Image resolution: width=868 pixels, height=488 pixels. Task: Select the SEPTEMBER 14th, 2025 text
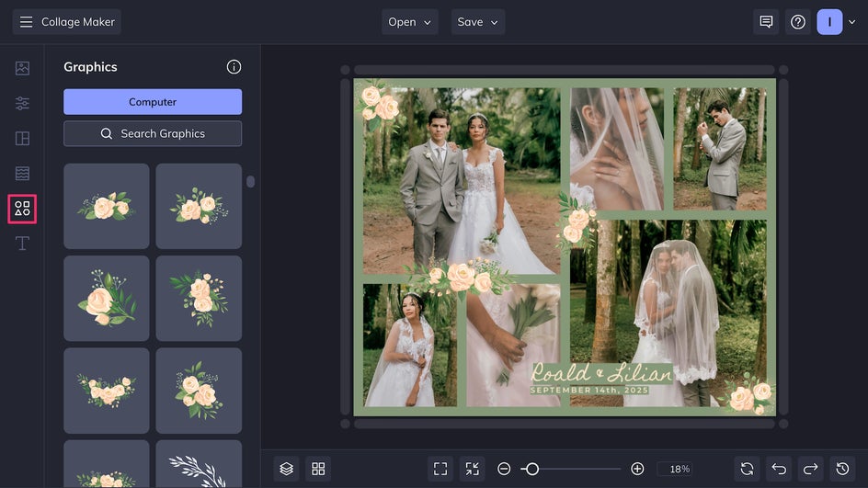[589, 390]
